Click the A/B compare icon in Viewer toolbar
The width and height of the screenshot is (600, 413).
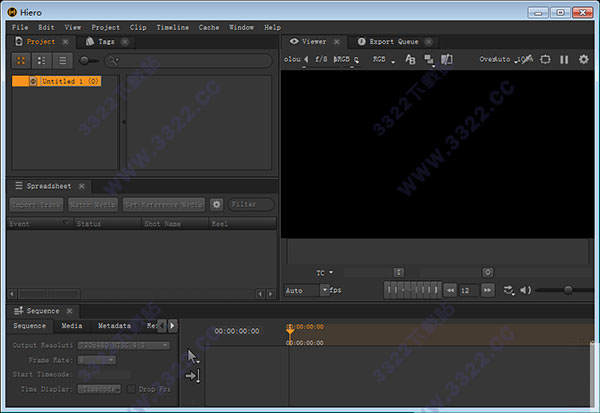[410, 59]
